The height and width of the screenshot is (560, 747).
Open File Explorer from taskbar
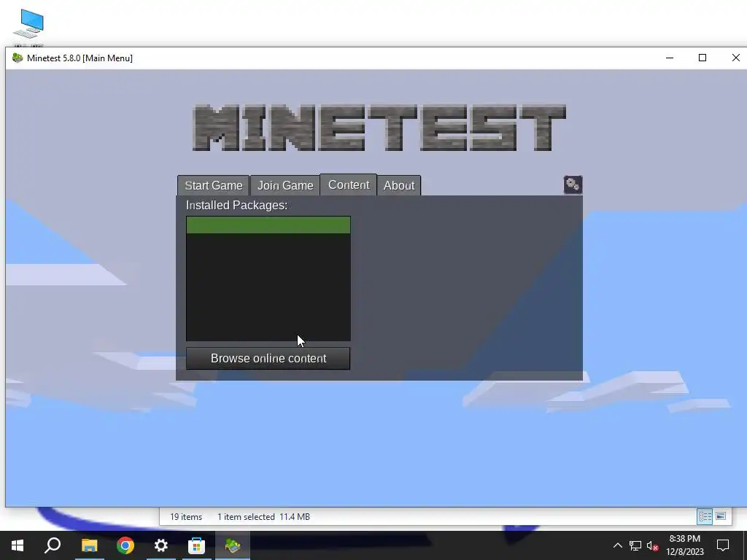pyautogui.click(x=89, y=545)
